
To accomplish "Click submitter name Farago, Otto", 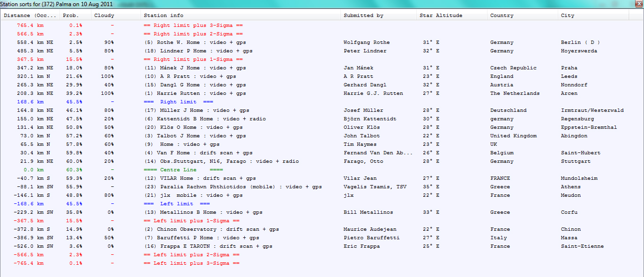I will [x=363, y=161].
